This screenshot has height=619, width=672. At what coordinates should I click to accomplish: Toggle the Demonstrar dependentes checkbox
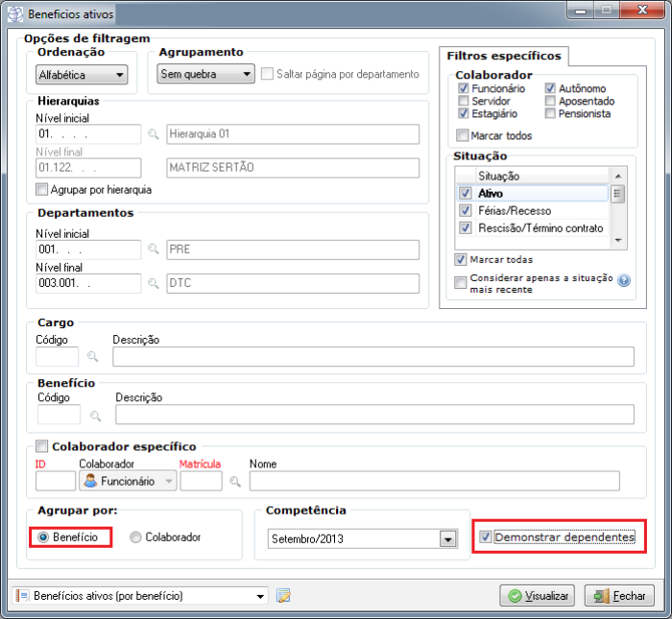486,537
